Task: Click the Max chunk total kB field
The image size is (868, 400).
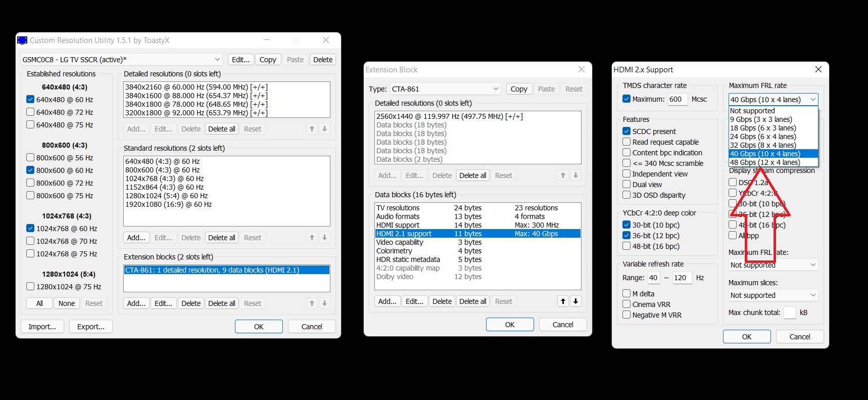Action: [x=790, y=313]
